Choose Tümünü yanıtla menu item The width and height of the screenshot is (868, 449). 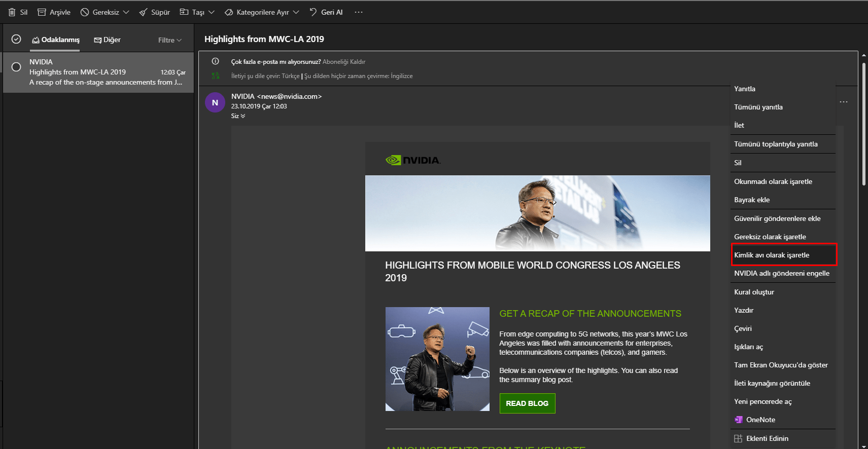pos(783,107)
